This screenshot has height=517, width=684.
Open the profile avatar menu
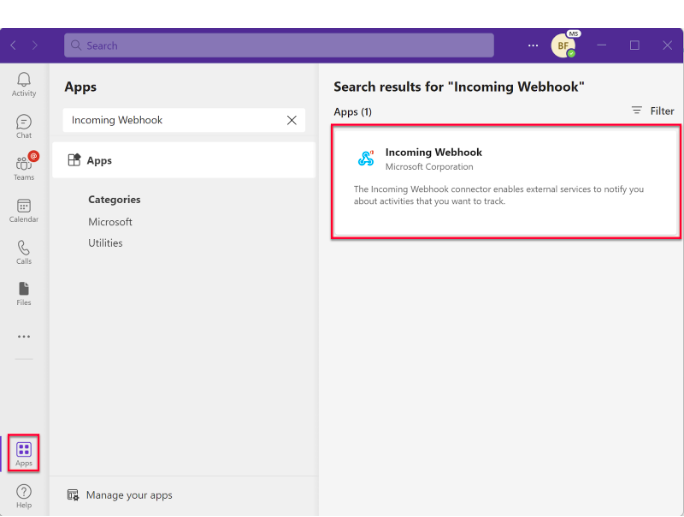click(x=563, y=46)
